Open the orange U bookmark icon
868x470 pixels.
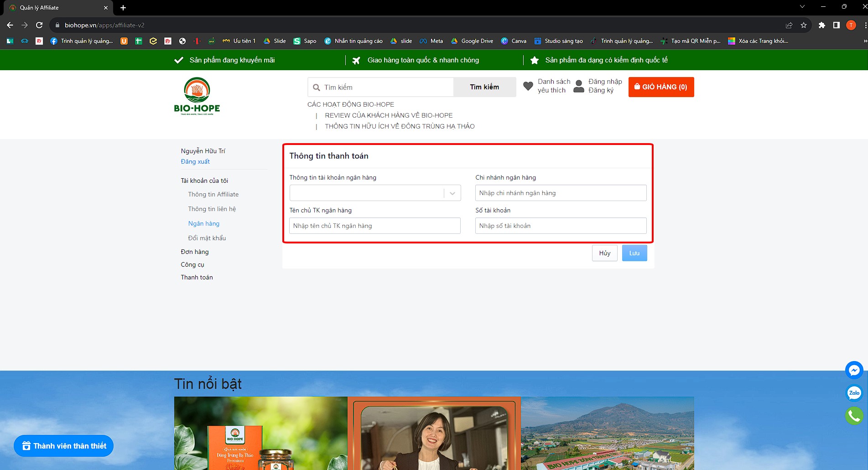[124, 41]
